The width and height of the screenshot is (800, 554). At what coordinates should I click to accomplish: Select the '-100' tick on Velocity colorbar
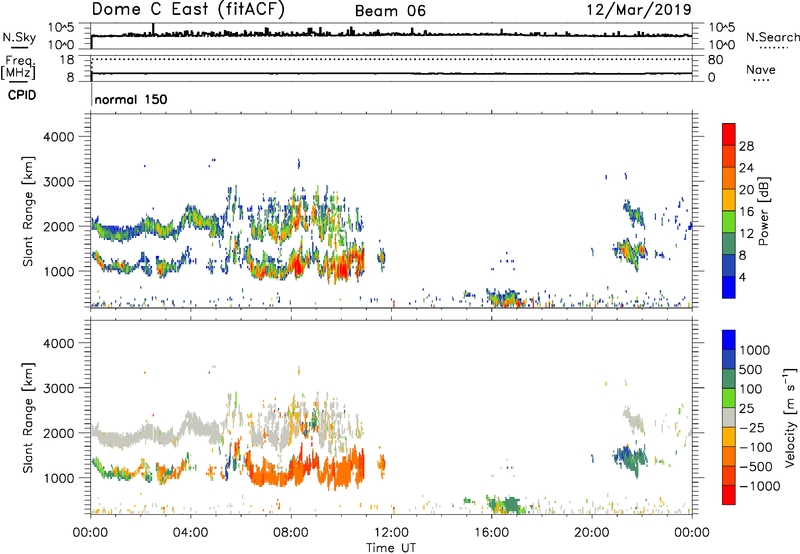click(756, 447)
